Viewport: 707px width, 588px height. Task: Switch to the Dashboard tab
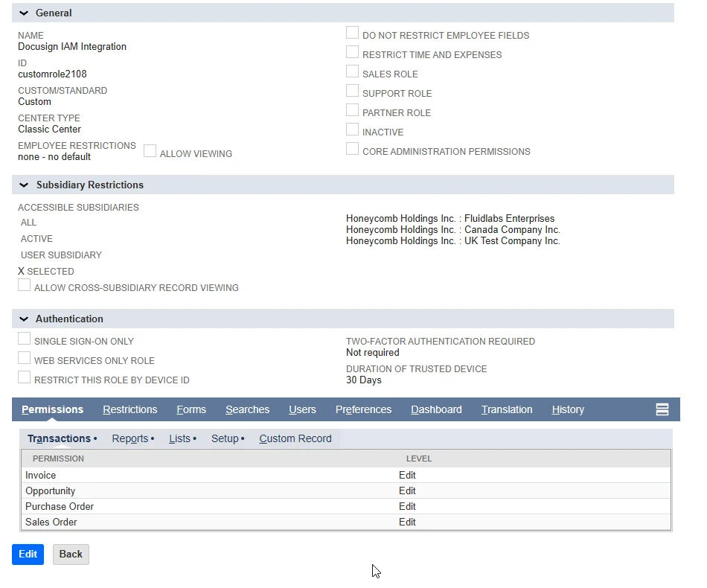[436, 409]
